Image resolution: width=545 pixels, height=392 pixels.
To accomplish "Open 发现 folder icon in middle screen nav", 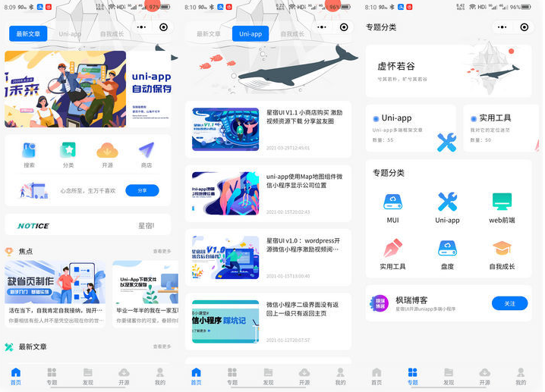I will tap(268, 376).
